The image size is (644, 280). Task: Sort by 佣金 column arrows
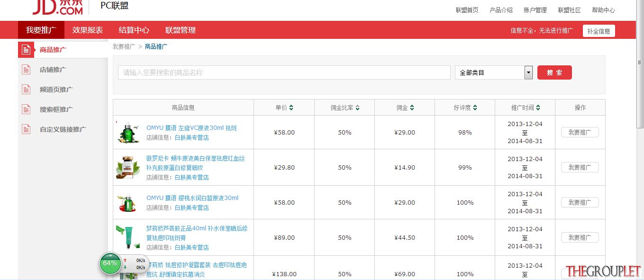[x=412, y=108]
